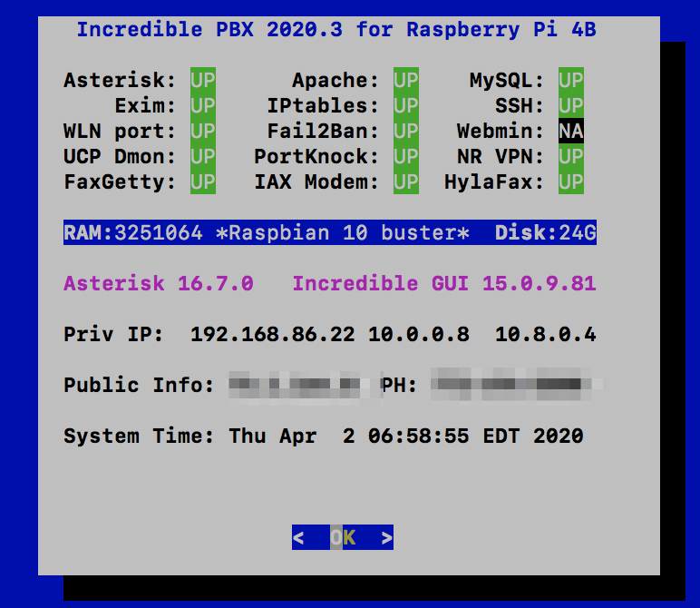Click the PortKnock: service label
The image size is (700, 608).
tap(316, 157)
